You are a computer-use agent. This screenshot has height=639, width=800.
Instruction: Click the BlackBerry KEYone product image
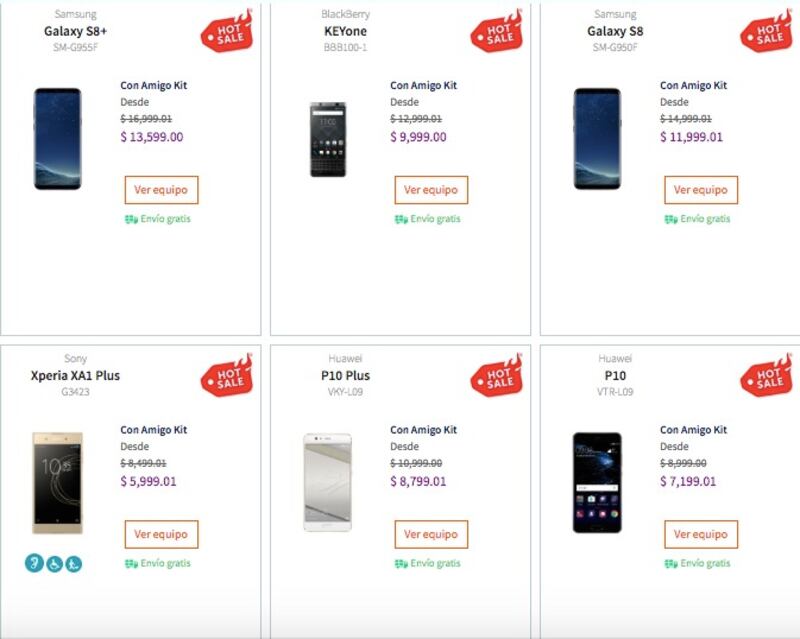327,139
